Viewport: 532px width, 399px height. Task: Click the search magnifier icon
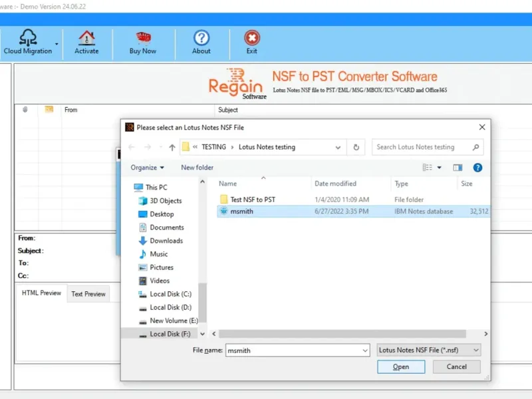(475, 147)
